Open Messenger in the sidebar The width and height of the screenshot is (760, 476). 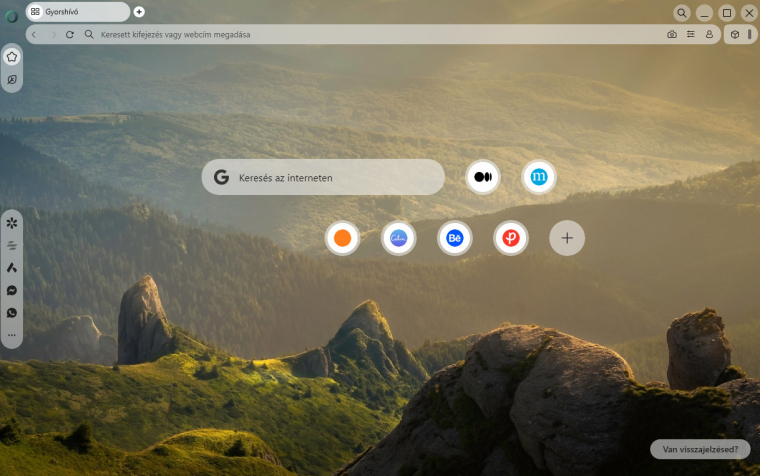12,290
